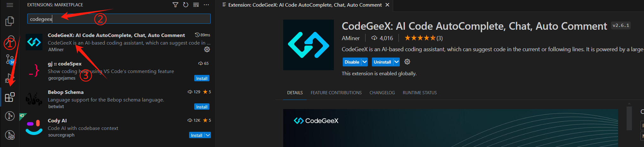The image size is (644, 147).
Task: Open the Source Control view
Action: click(10, 59)
